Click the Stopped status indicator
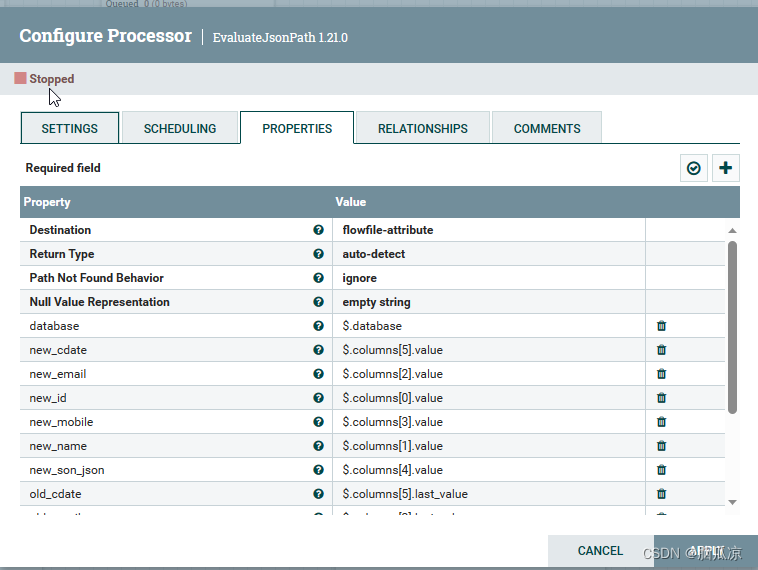This screenshot has height=570, width=758. (44, 78)
